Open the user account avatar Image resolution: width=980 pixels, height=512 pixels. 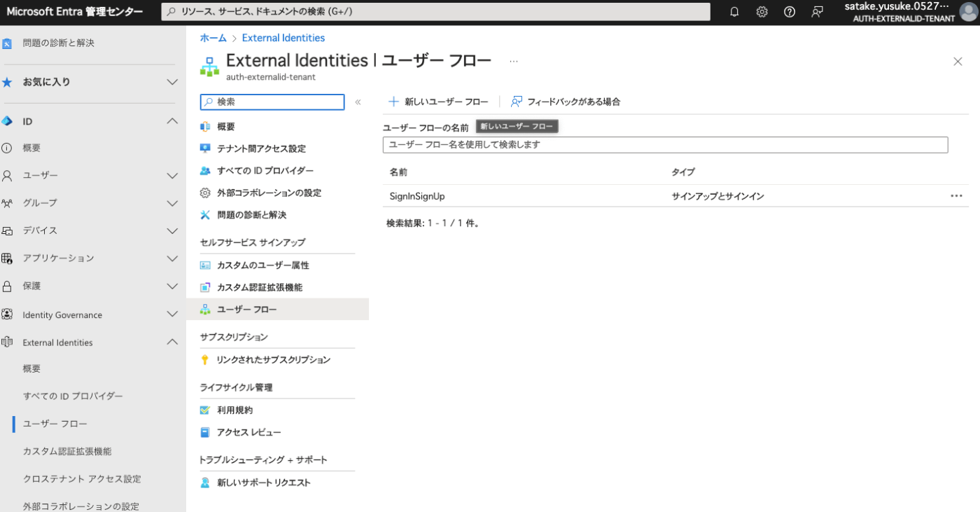pyautogui.click(x=968, y=12)
